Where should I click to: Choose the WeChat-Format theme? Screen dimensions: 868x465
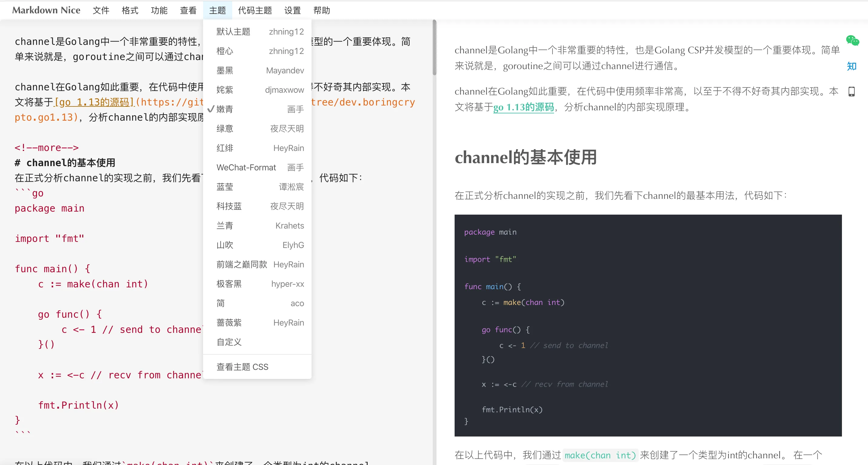click(x=257, y=167)
